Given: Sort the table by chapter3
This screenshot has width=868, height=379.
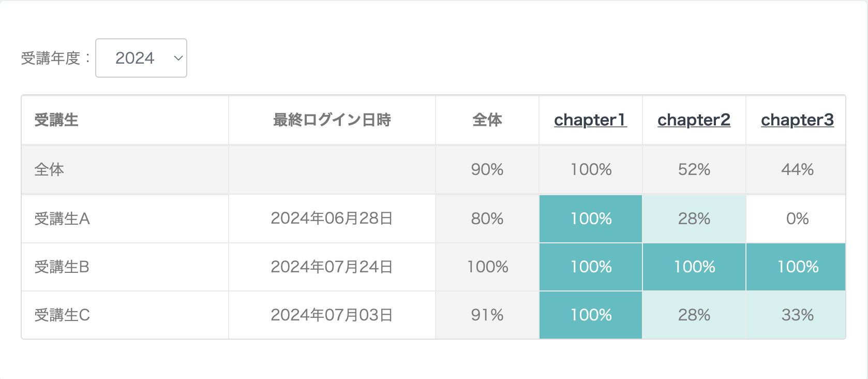Looking at the screenshot, I should 797,120.
